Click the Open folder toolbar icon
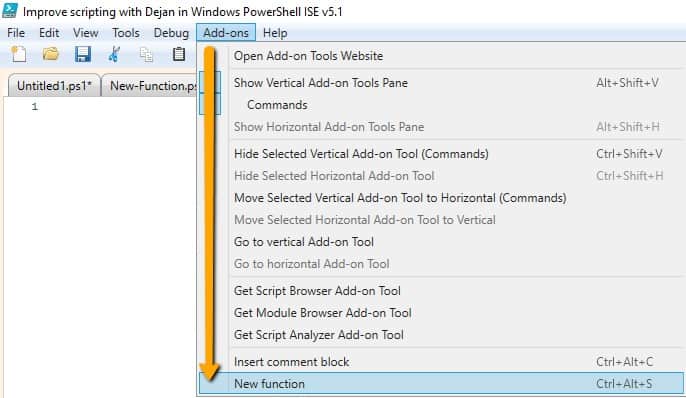This screenshot has width=686, height=398. point(50,54)
